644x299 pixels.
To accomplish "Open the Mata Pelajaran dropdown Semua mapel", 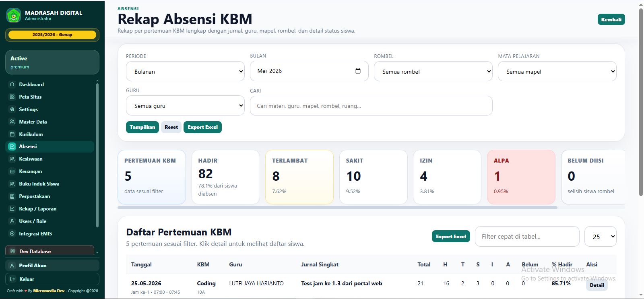I will click(557, 71).
